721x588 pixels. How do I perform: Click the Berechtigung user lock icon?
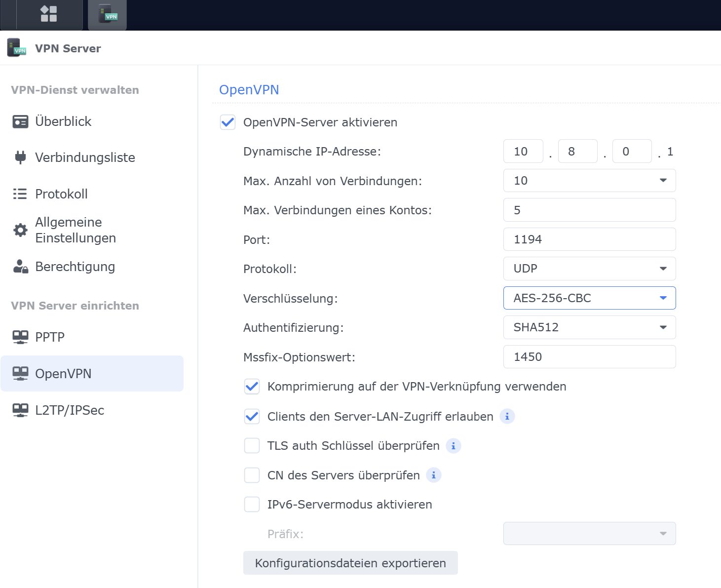(20, 267)
